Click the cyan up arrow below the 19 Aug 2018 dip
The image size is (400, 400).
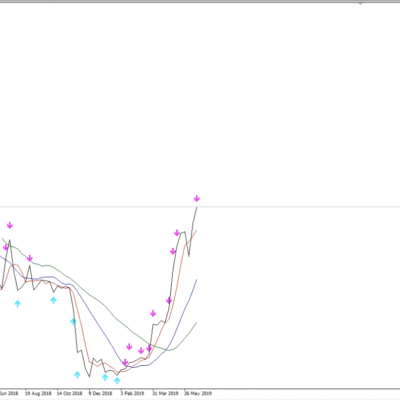[53, 300]
